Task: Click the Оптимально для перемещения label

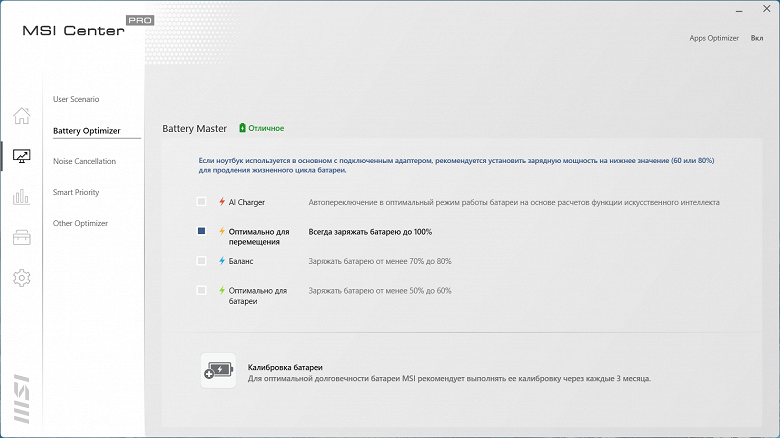Action: point(259,237)
